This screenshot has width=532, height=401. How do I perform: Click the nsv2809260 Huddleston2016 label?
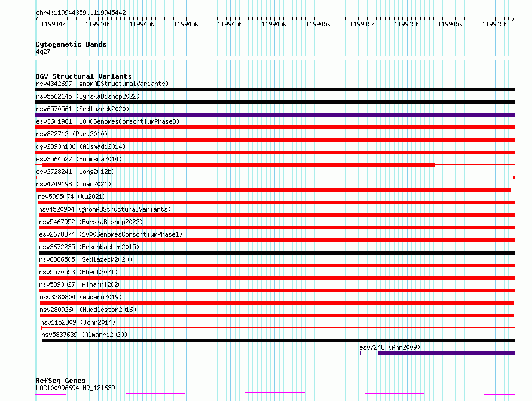click(88, 310)
